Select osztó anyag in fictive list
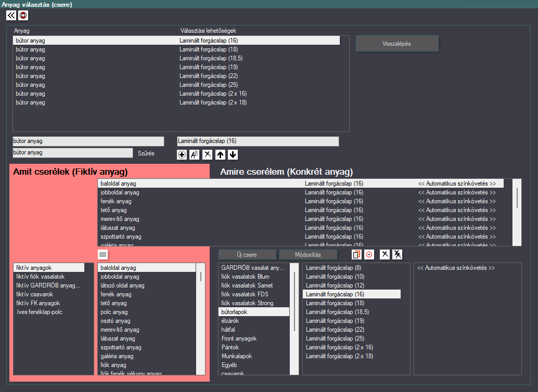The image size is (538, 392). 147,321
